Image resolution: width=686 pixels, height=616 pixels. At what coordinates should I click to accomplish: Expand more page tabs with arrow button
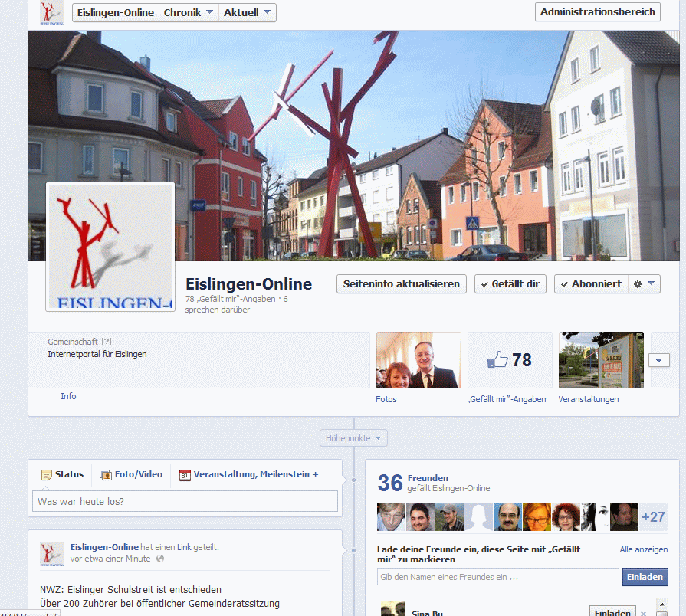(659, 360)
